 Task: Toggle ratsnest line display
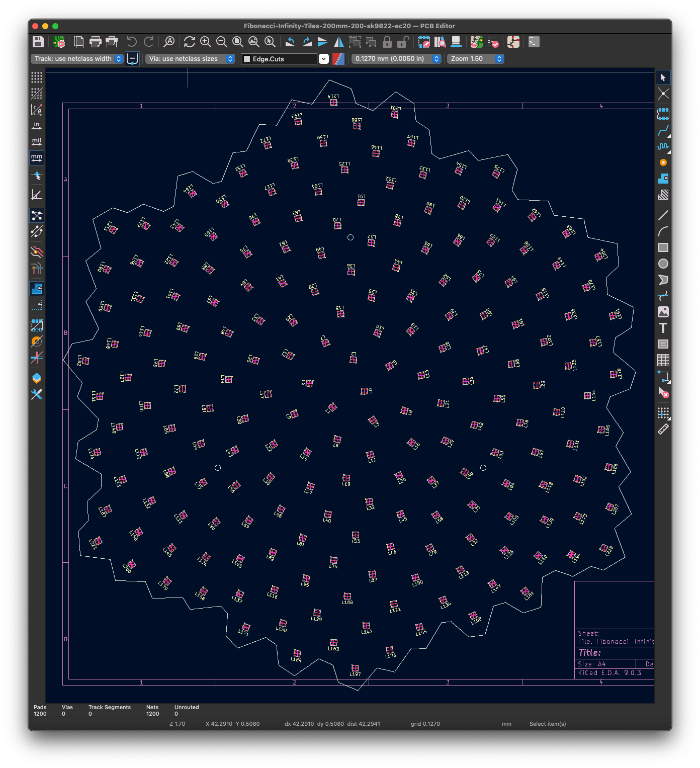[37, 215]
